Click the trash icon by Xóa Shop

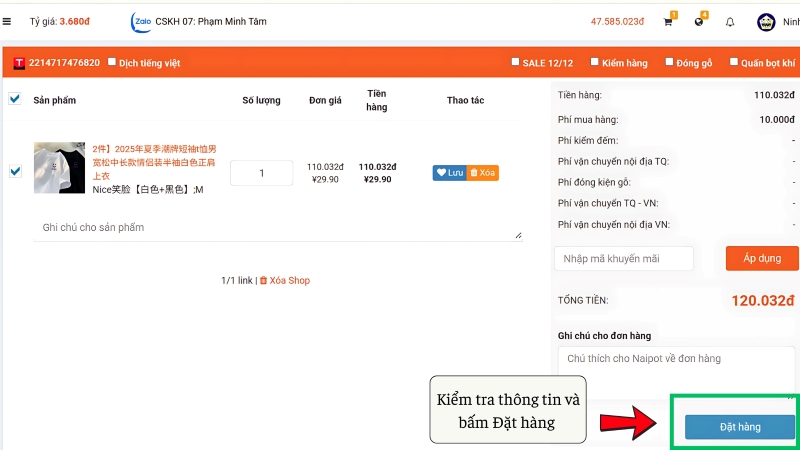point(263,281)
